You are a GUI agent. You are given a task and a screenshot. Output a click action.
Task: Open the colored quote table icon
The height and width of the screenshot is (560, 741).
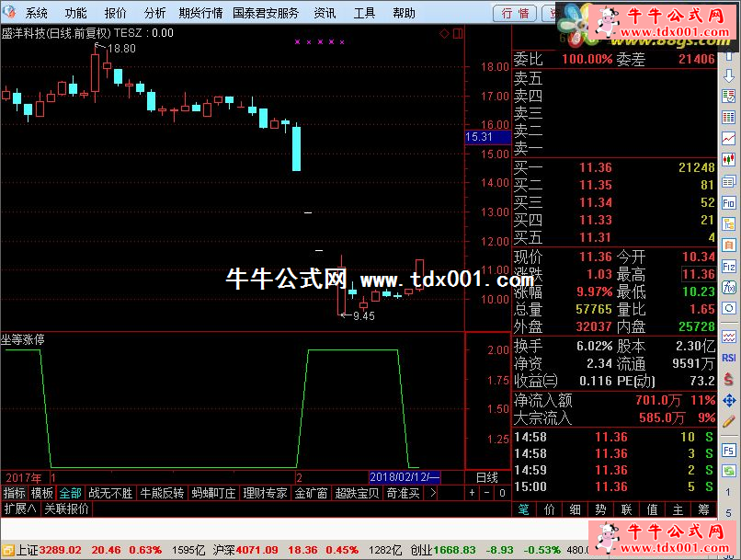729,117
